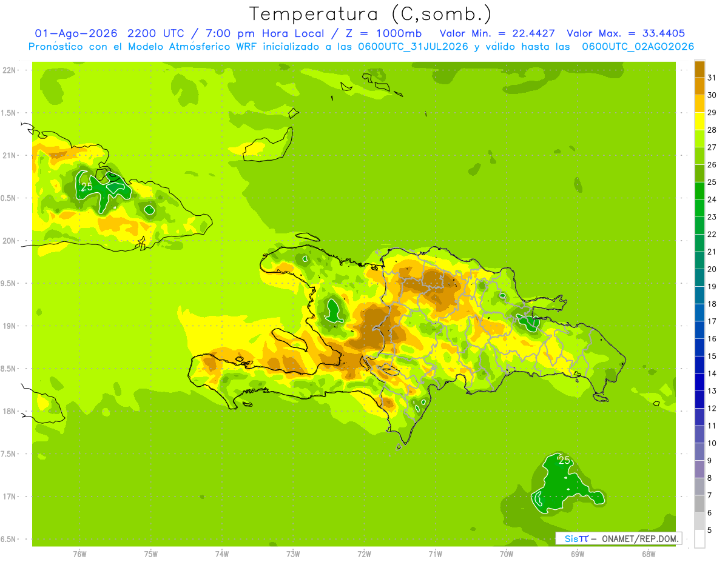
Task: Click the "18N" latitude axis label
Action: coord(9,411)
